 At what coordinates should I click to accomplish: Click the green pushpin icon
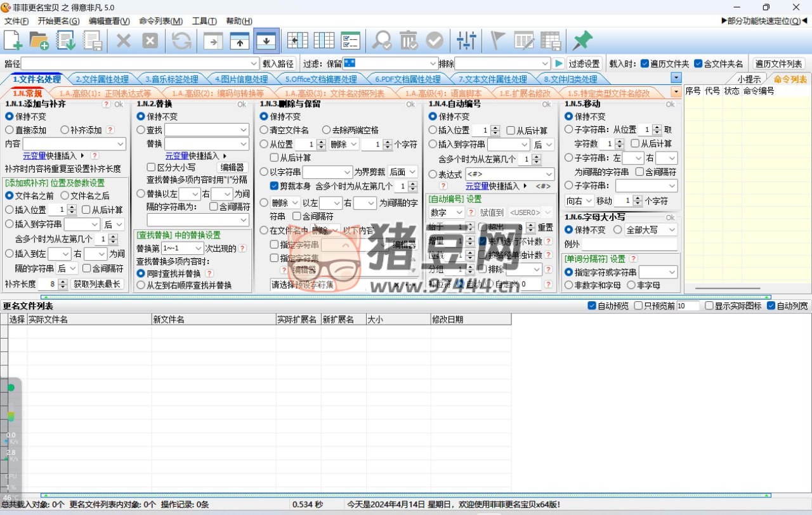582,41
